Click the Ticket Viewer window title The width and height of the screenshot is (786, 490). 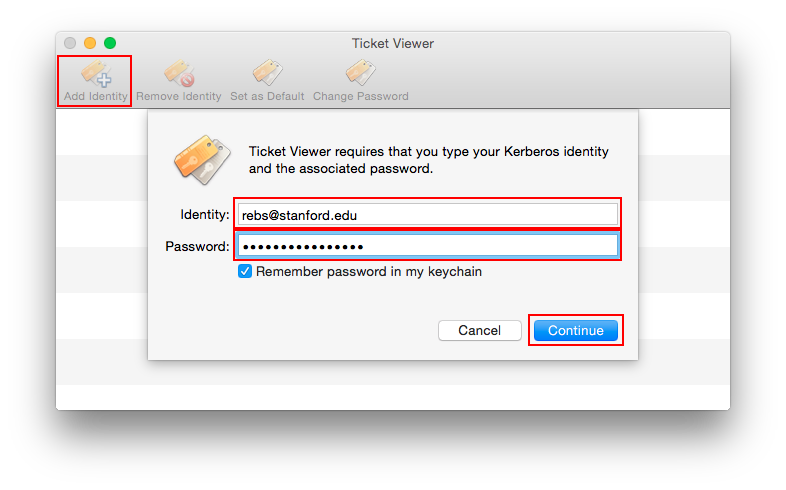tap(393, 44)
